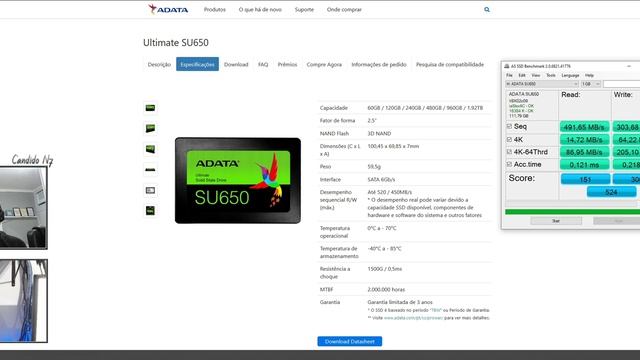Screen dimensions: 640x360
Task: Expand the 1 GB test size dropdown
Action: 591,84
